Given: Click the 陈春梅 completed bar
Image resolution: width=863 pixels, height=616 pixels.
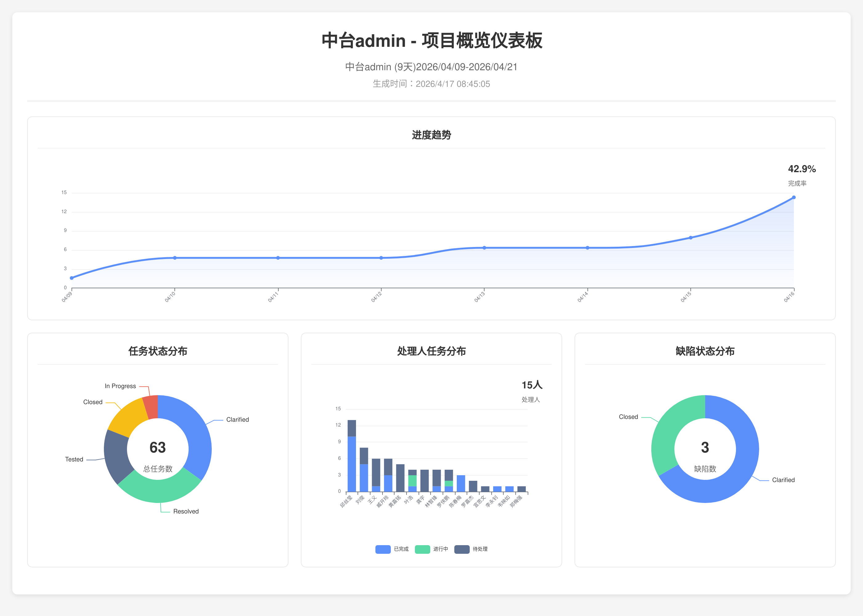Looking at the screenshot, I should pos(461,484).
